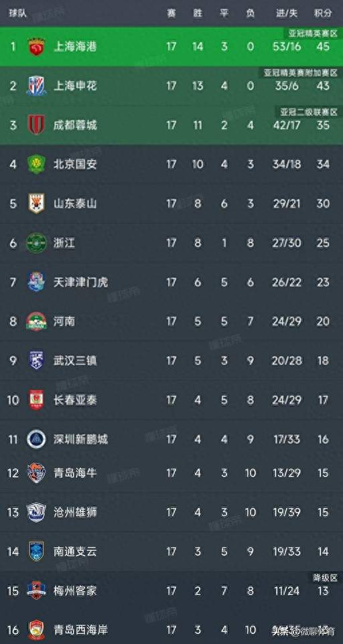Click the Tianjin Jinmen Tiger (天津津门虎) logo
The width and height of the screenshot is (343, 644).
36,282
